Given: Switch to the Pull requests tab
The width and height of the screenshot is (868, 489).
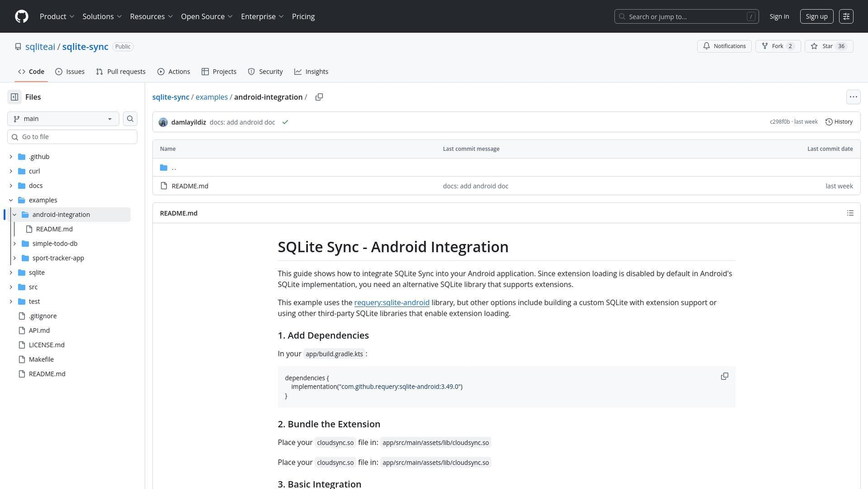Looking at the screenshot, I should (121, 72).
